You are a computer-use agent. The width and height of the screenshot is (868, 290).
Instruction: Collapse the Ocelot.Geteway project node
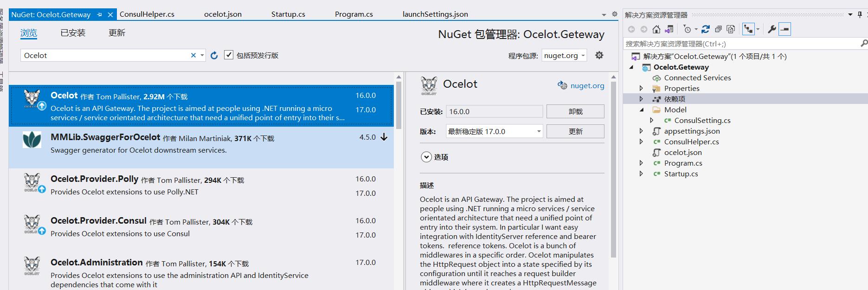(x=631, y=67)
